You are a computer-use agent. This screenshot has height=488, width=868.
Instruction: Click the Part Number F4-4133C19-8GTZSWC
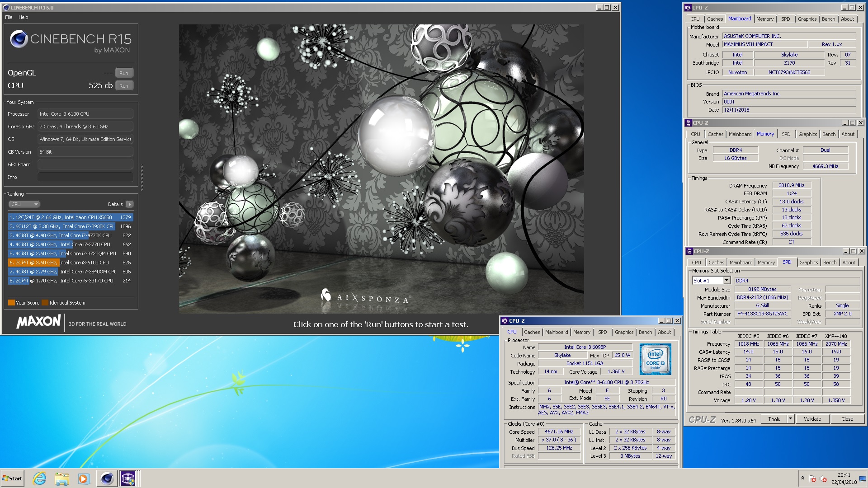[762, 314]
